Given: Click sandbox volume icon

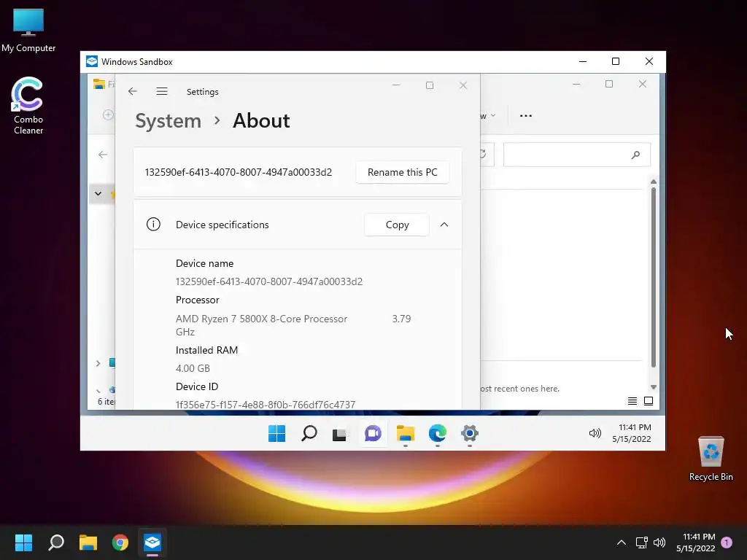Looking at the screenshot, I should [x=595, y=433].
